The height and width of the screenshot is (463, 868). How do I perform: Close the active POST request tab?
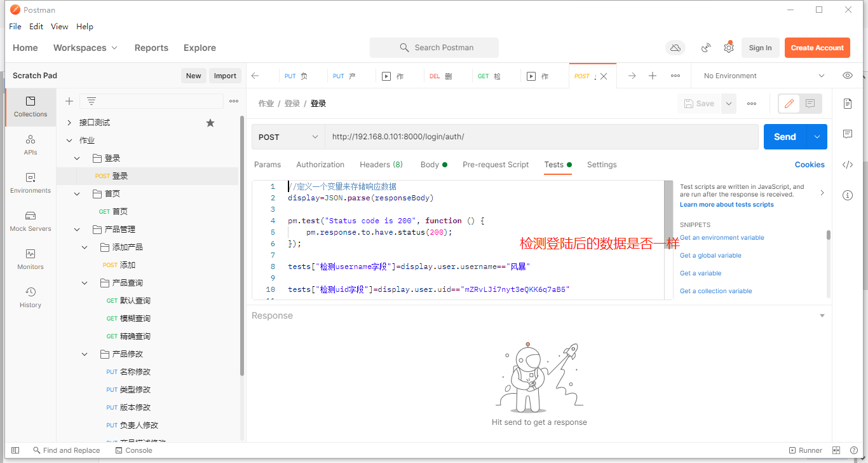[604, 76]
